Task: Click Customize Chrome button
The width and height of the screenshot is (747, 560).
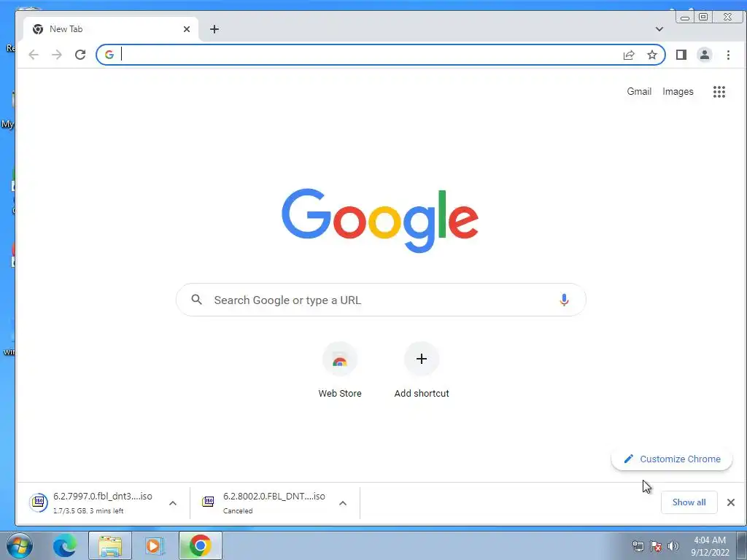Action: coord(672,459)
